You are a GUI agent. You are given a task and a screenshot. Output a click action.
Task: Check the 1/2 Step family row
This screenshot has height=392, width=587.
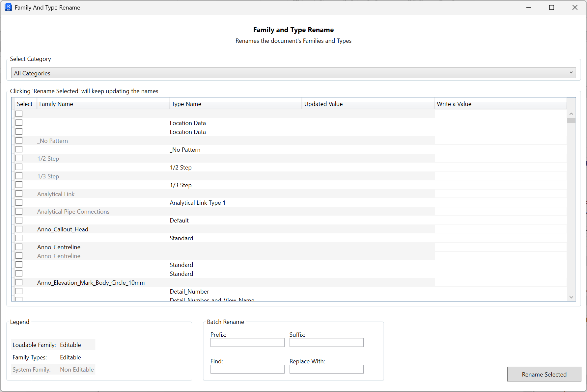click(x=19, y=158)
